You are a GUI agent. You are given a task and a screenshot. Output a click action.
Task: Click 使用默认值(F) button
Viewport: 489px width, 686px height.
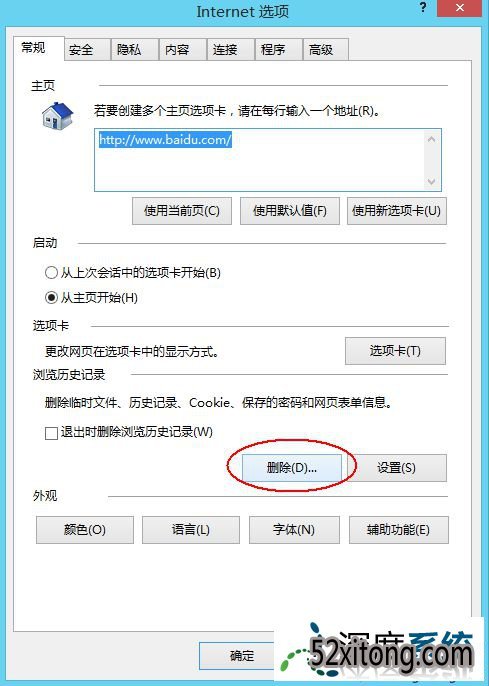(290, 211)
